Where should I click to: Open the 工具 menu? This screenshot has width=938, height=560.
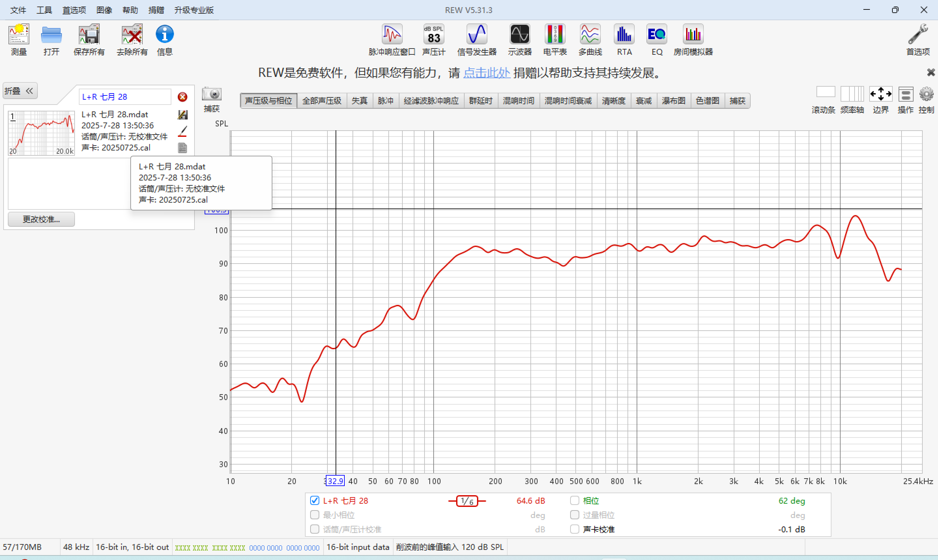(44, 10)
